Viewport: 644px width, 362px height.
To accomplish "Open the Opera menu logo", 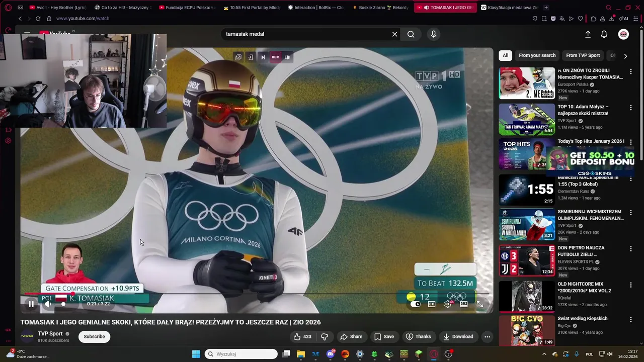I will pyautogui.click(x=9, y=8).
